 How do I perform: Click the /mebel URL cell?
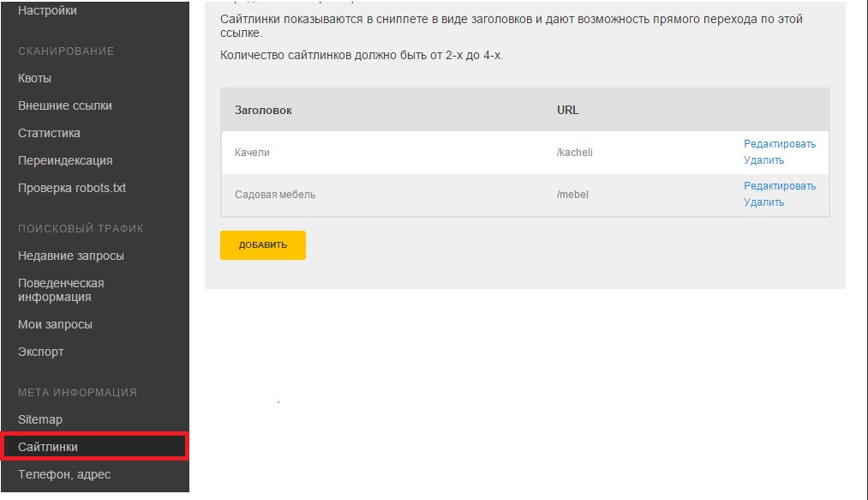click(x=572, y=195)
